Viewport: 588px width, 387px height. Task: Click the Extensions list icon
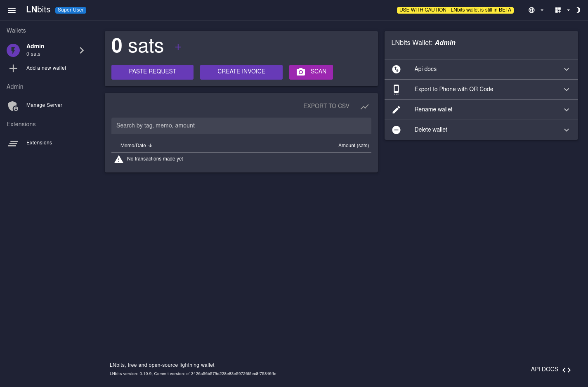coord(13,143)
